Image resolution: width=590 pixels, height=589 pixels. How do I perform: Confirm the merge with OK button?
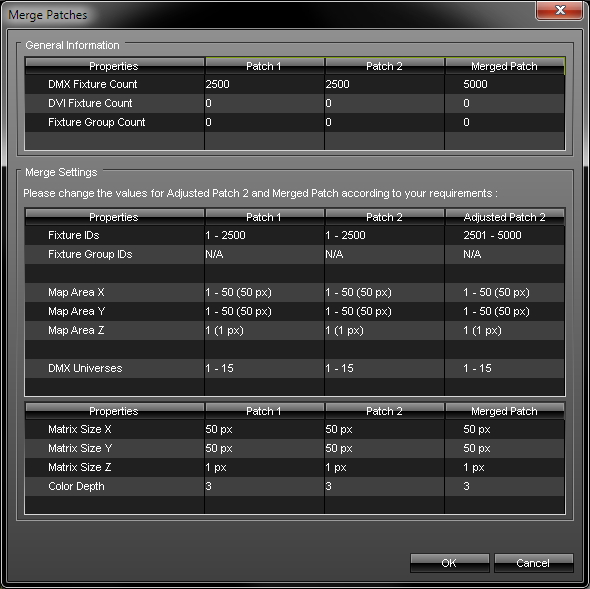click(x=450, y=563)
